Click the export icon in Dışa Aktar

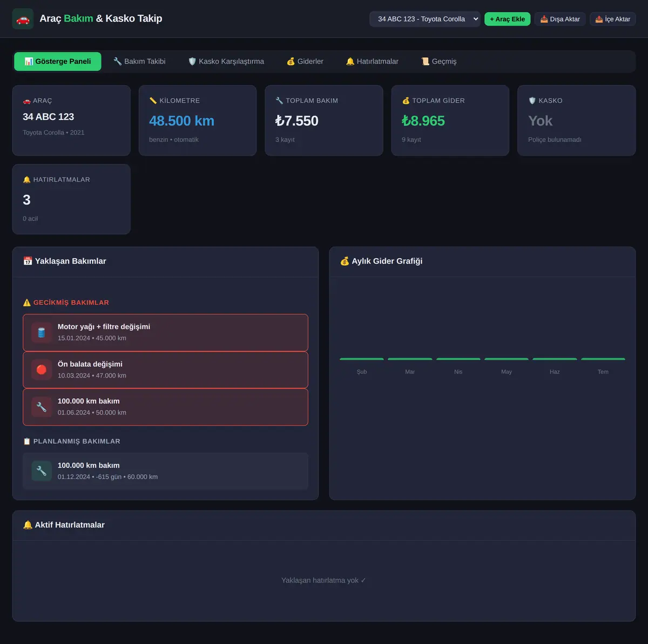tap(544, 19)
